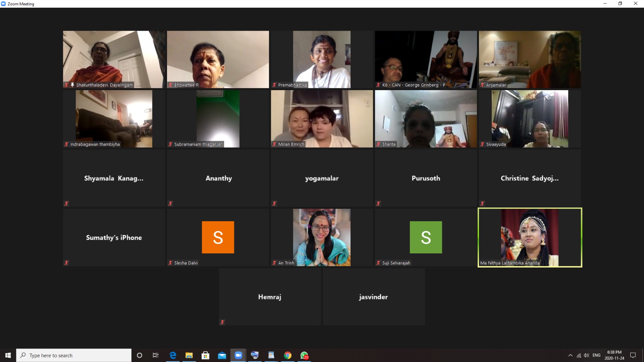The image size is (644, 362).
Task: Open the ENG language input selector
Action: pyautogui.click(x=597, y=355)
